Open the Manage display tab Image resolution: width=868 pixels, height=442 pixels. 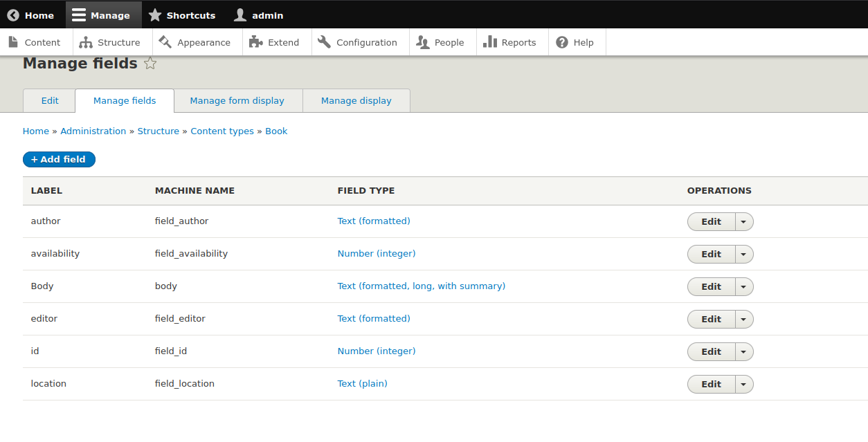click(356, 100)
